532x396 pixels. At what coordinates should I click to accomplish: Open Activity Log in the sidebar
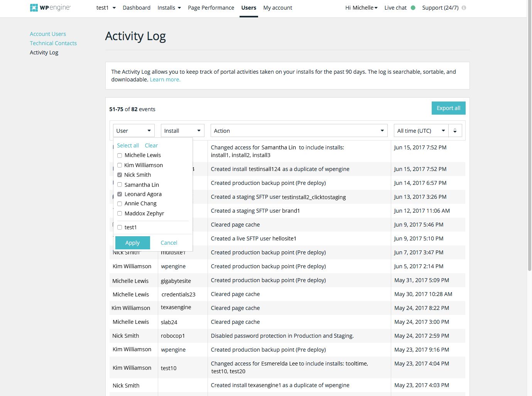click(x=44, y=52)
